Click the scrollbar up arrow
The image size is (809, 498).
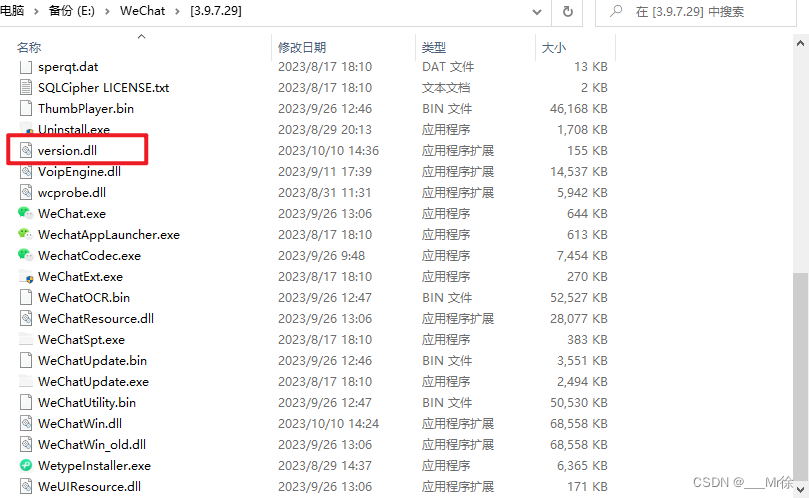pos(801,43)
